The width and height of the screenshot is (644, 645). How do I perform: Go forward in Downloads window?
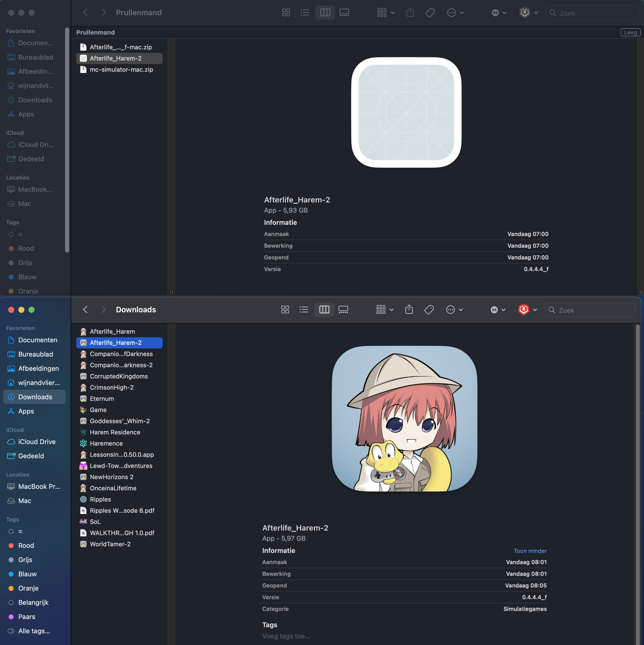point(103,310)
